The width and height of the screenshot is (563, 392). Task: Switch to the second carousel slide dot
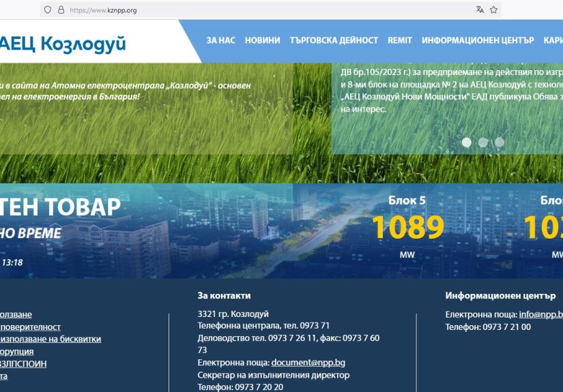click(483, 142)
